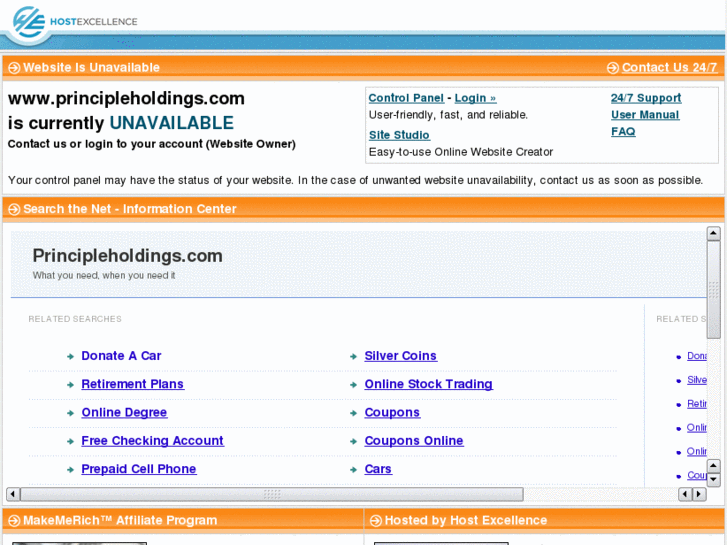Click the bullet arrow next to Donate A Car
This screenshot has height=545, width=727.
point(70,356)
